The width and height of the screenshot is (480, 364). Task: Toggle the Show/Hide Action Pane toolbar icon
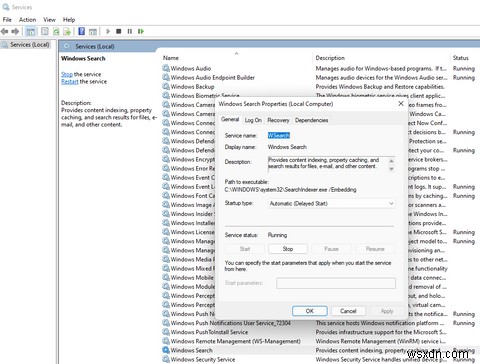93,31
